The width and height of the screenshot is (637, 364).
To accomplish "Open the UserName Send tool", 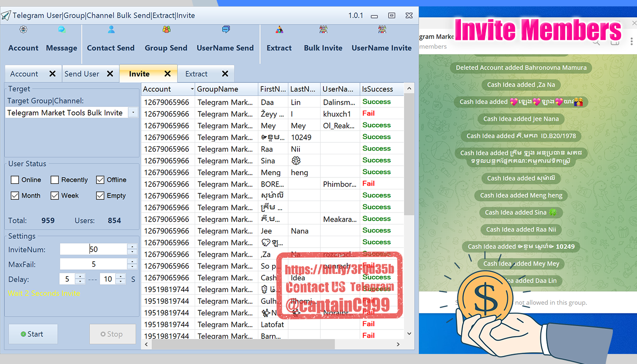I will [x=225, y=39].
